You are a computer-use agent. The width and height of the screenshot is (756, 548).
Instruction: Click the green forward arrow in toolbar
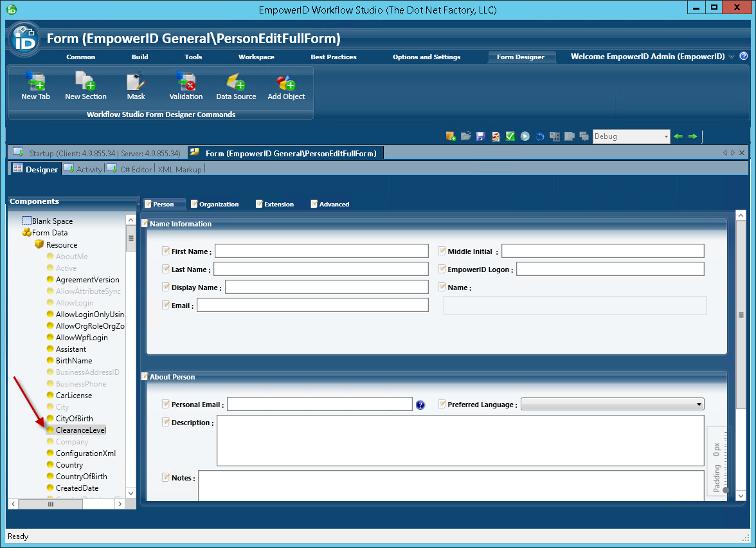[692, 136]
